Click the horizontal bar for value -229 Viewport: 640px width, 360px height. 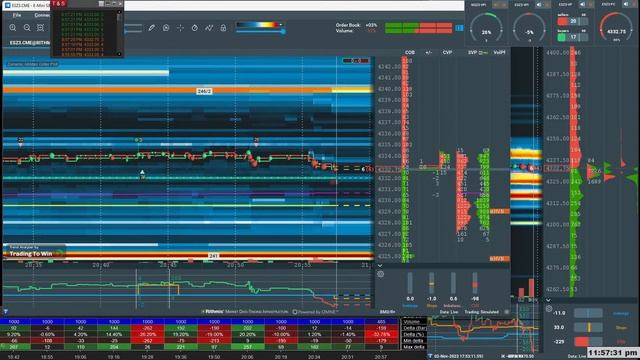point(588,342)
